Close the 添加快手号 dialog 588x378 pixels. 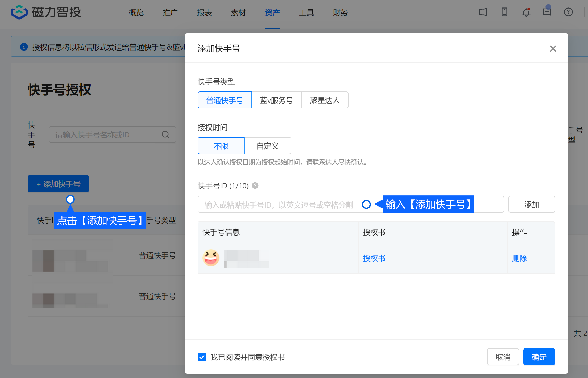[553, 49]
